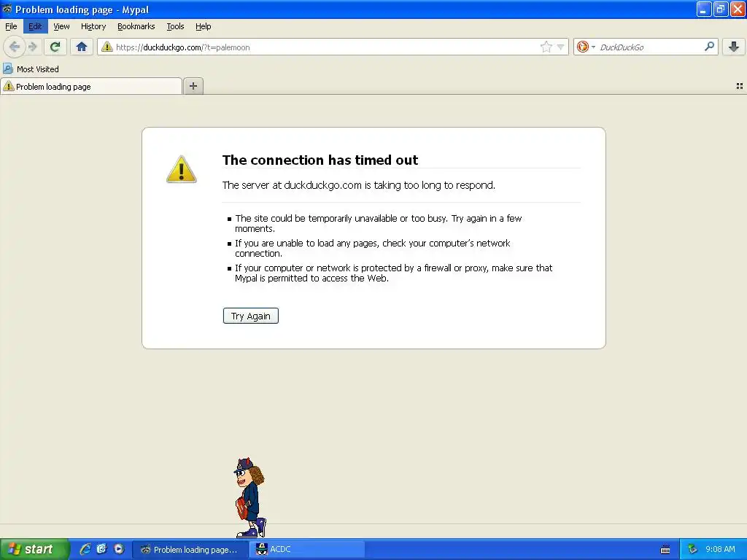Image resolution: width=747 pixels, height=560 pixels.
Task: Click the Most Visited bookmark folder
Action: click(31, 69)
